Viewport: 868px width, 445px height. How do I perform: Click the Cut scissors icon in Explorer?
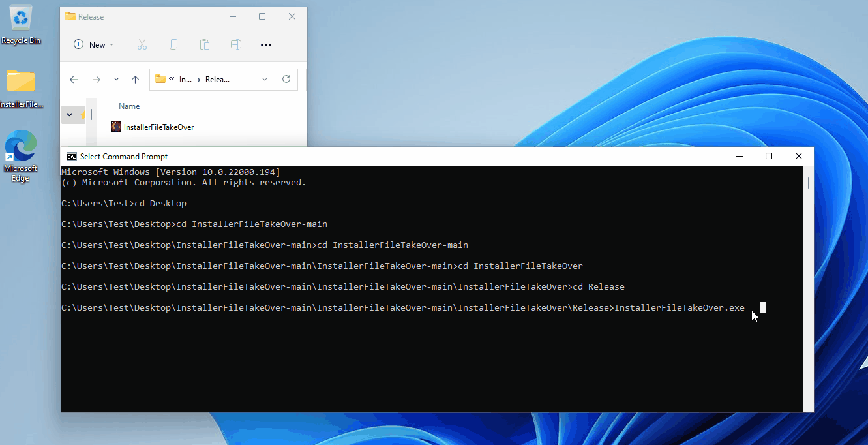(x=142, y=44)
